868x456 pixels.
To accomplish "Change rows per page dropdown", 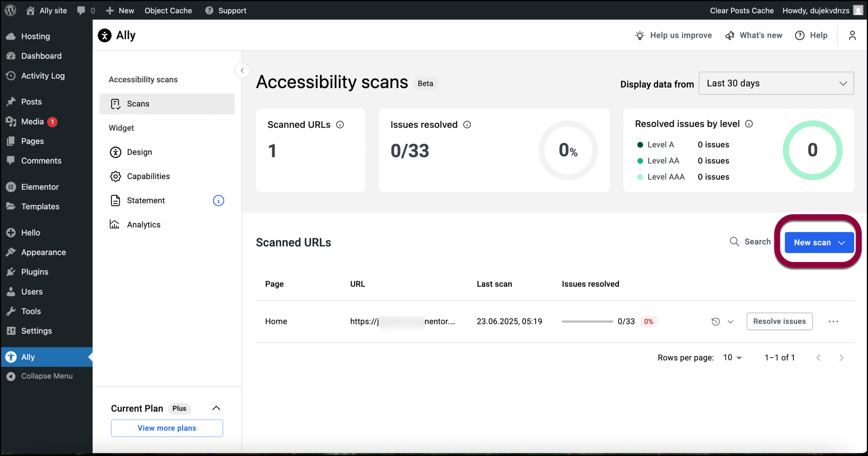I will coord(732,357).
